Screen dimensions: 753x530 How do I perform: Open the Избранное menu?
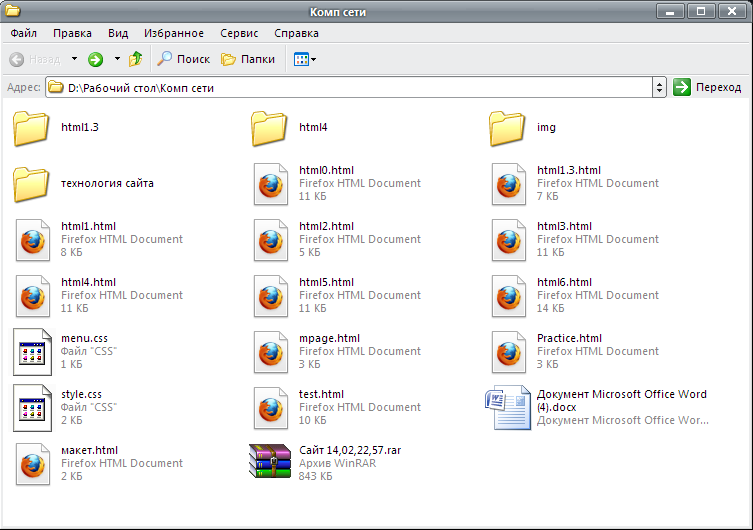click(174, 33)
